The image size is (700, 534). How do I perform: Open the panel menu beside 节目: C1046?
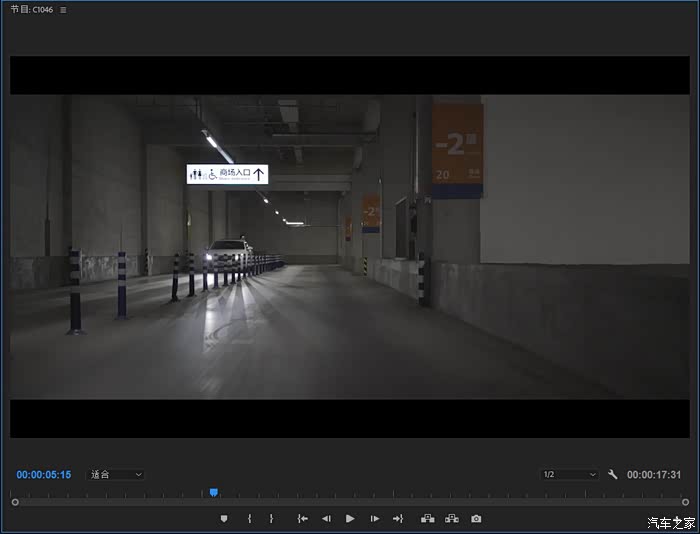click(x=63, y=10)
